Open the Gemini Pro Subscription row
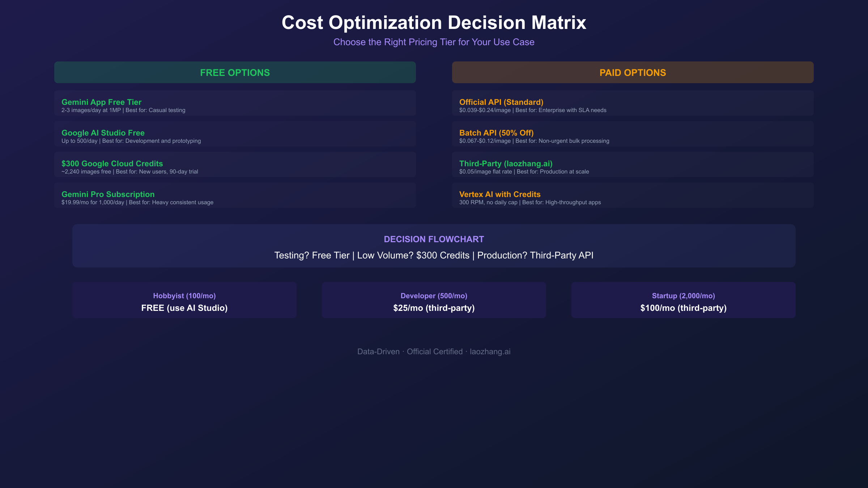The image size is (868, 488). [235, 196]
